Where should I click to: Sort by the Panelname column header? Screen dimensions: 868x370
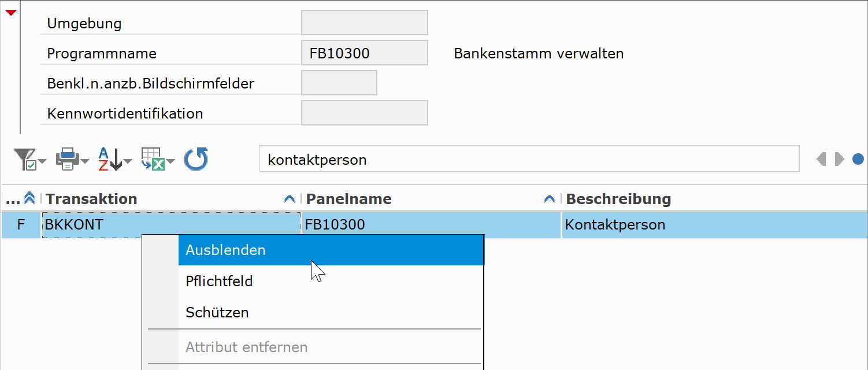point(349,199)
